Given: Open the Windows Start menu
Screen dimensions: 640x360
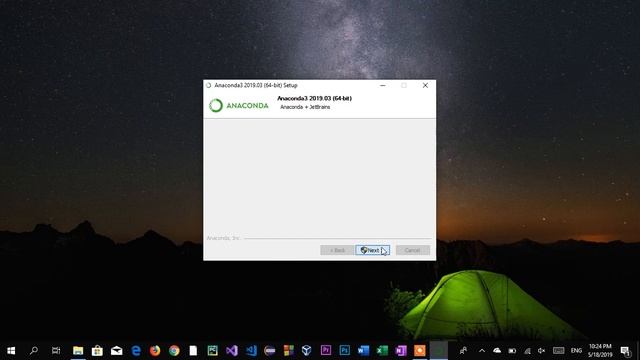Looking at the screenshot, I should pyautogui.click(x=11, y=350).
